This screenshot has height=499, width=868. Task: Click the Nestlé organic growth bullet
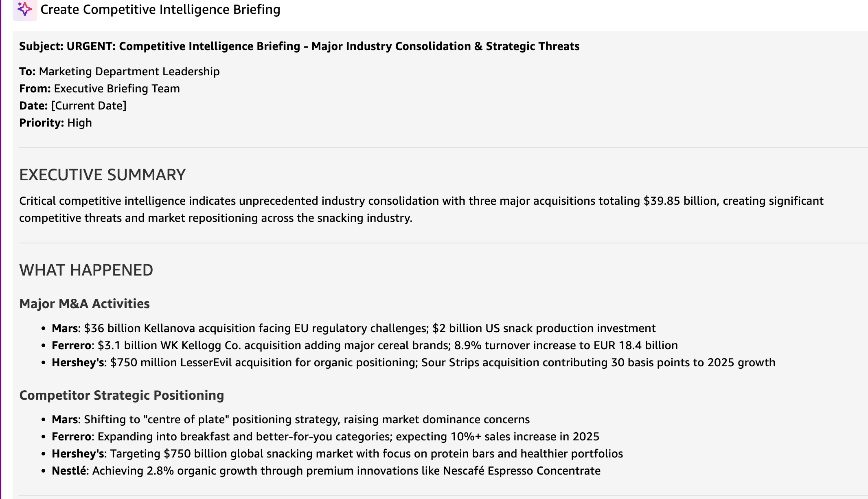326,471
